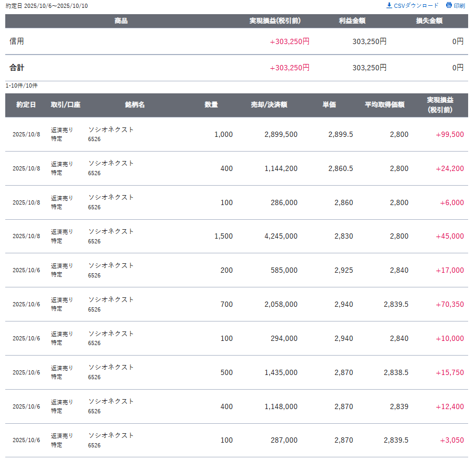
Task: Select the 単価 column header
Action: pyautogui.click(x=329, y=105)
